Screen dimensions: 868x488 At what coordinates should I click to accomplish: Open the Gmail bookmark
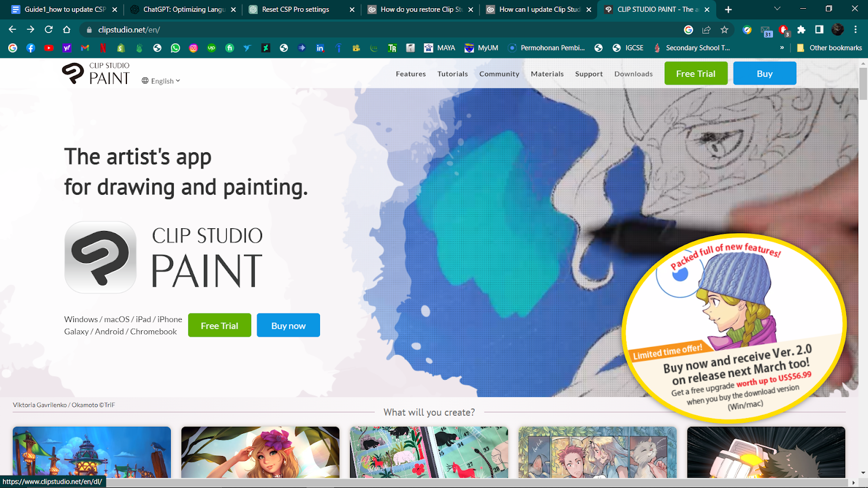[x=85, y=48]
